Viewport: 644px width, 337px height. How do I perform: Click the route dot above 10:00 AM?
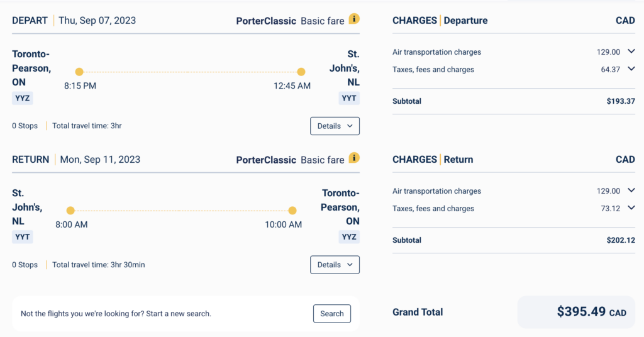[292, 211]
